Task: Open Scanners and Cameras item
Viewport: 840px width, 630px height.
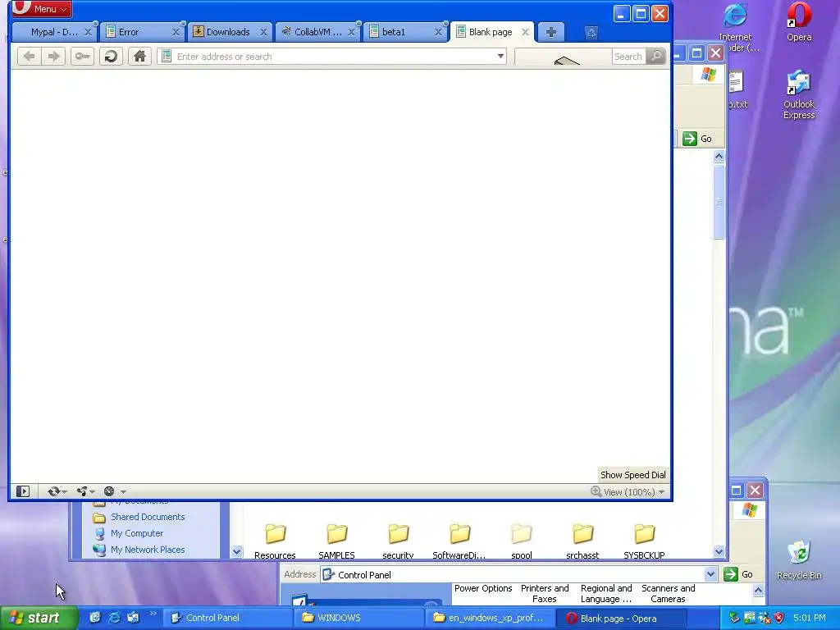Action: (668, 594)
